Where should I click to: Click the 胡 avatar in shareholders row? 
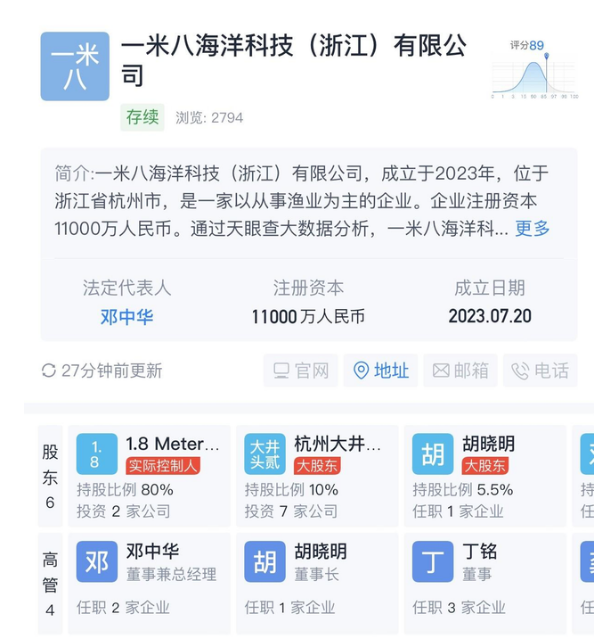(x=433, y=454)
